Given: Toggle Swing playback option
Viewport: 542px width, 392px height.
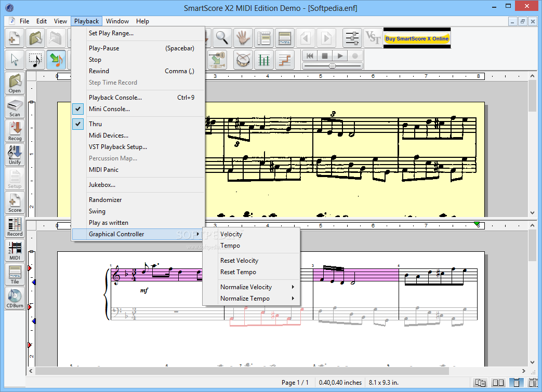Looking at the screenshot, I should pyautogui.click(x=138, y=211).
